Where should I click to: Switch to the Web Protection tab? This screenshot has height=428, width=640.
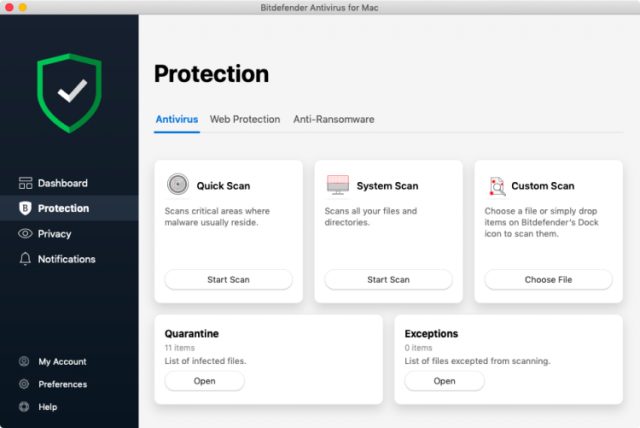coord(245,119)
